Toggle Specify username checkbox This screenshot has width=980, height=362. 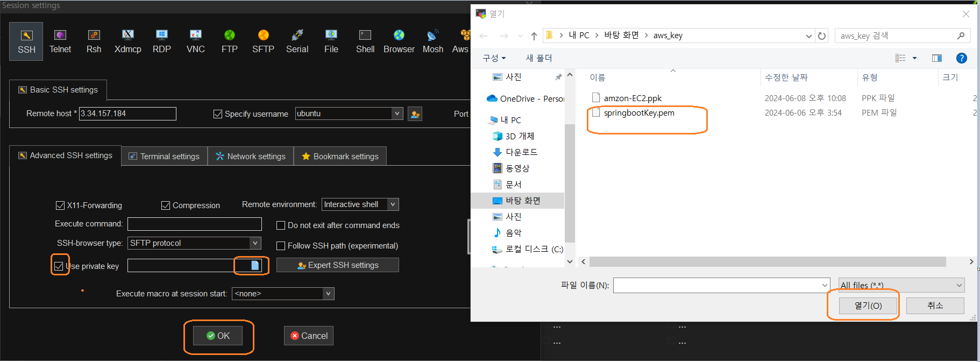(x=218, y=114)
